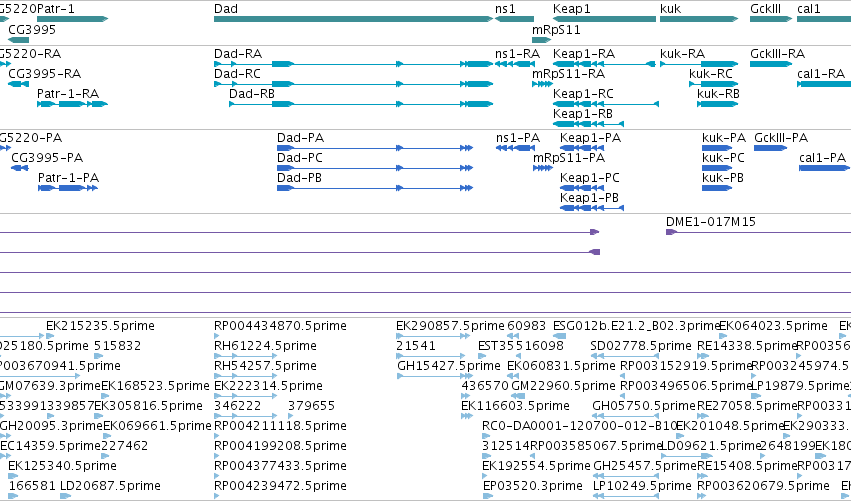Image resolution: width=851 pixels, height=501 pixels.
Task: Select the Patr-1-PA protein label
Action: (x=68, y=178)
